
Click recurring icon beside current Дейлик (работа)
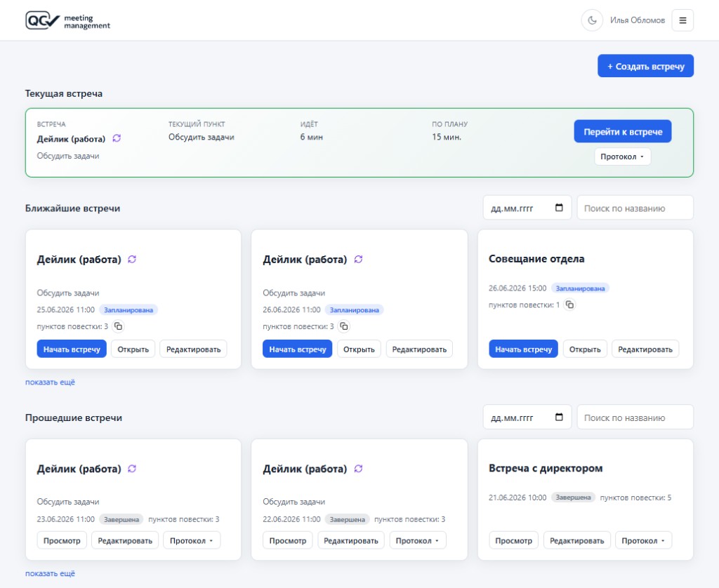117,138
